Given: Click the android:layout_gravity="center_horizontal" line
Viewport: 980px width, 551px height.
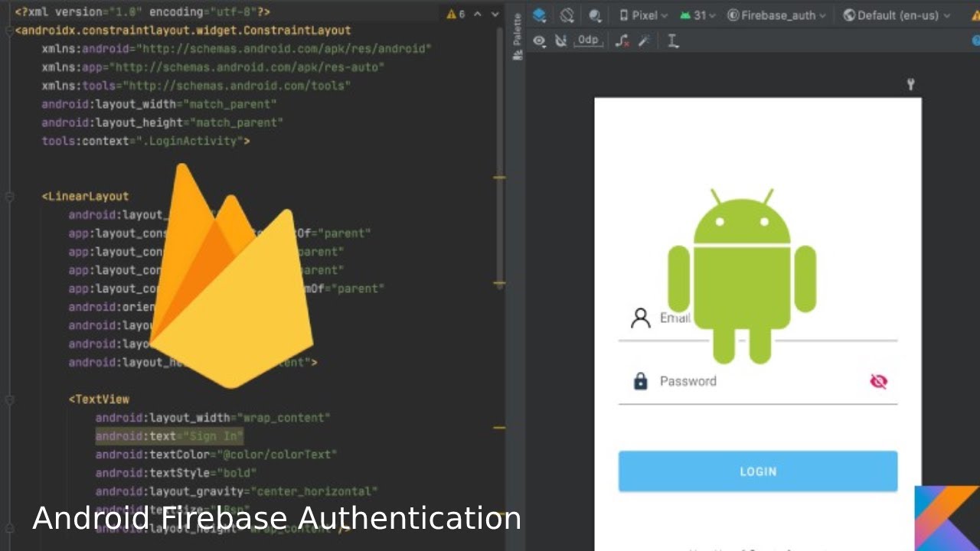Looking at the screenshot, I should pos(237,491).
